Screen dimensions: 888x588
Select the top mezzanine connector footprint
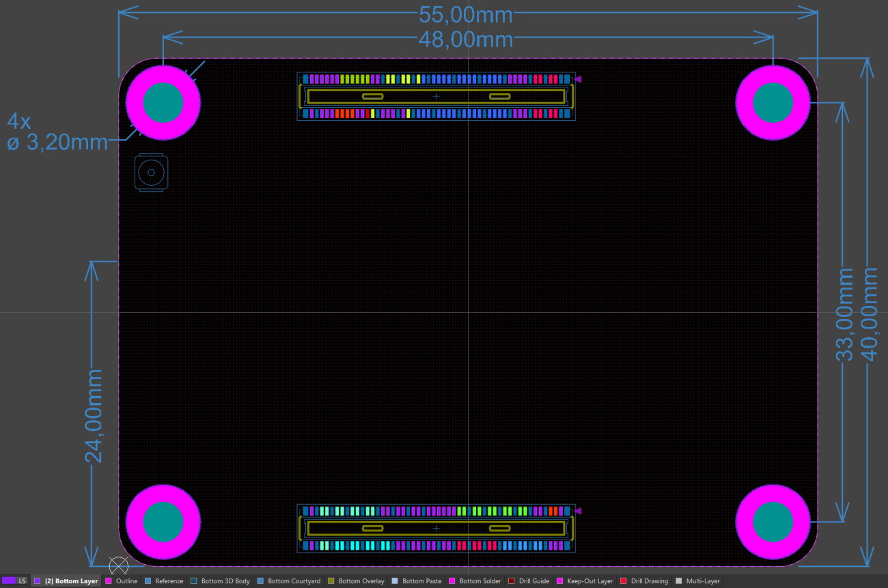tap(436, 96)
